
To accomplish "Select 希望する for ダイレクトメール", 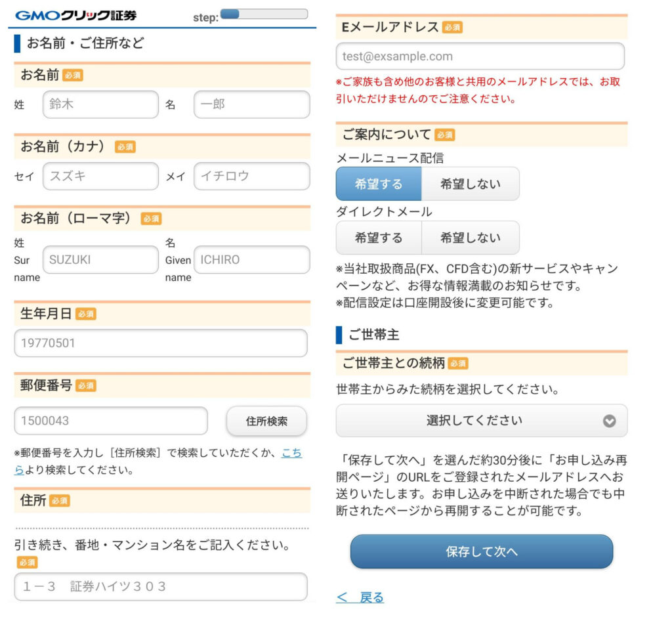I will point(379,238).
